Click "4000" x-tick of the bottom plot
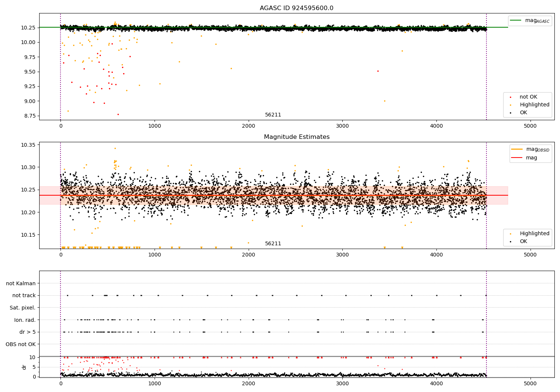560x392 pixels. click(x=436, y=384)
